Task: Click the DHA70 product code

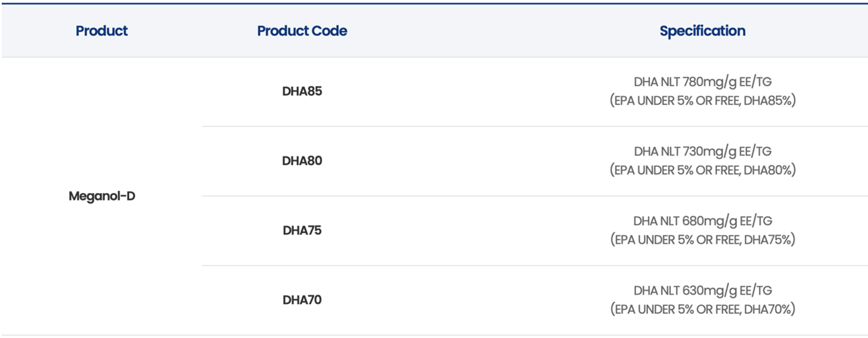Action: pos(302,300)
